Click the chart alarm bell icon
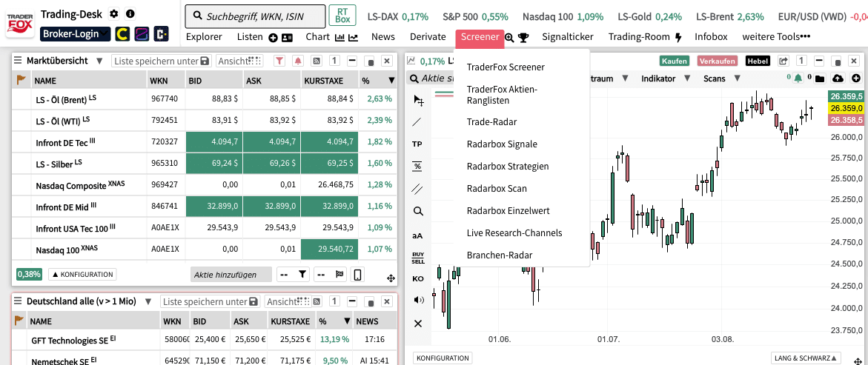 [798, 78]
